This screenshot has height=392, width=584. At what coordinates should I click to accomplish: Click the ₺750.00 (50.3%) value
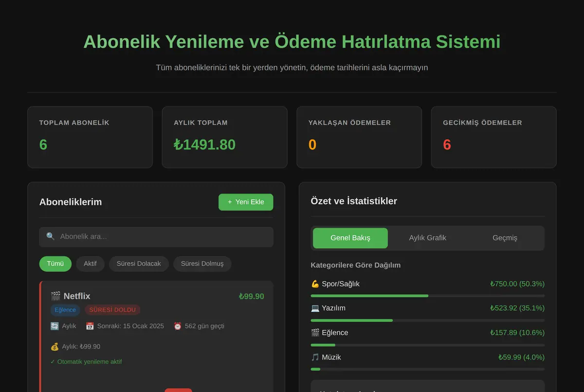coord(517,284)
